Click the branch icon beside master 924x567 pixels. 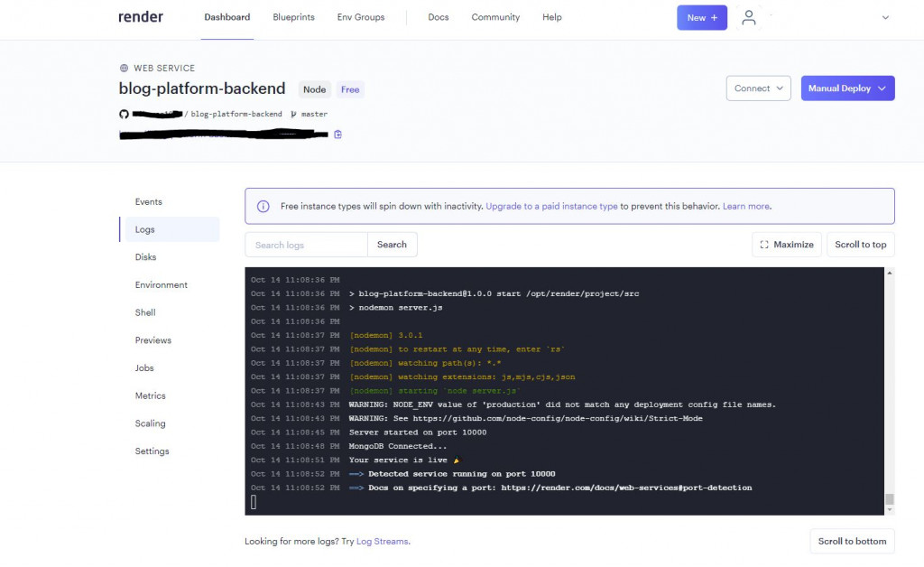293,114
